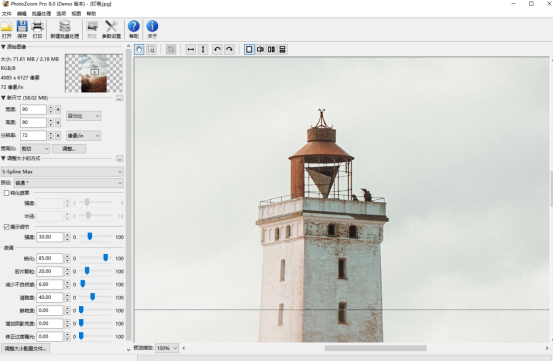Click lock icon beside resolution field
The width and height of the screenshot is (553, 361).
click(x=58, y=135)
